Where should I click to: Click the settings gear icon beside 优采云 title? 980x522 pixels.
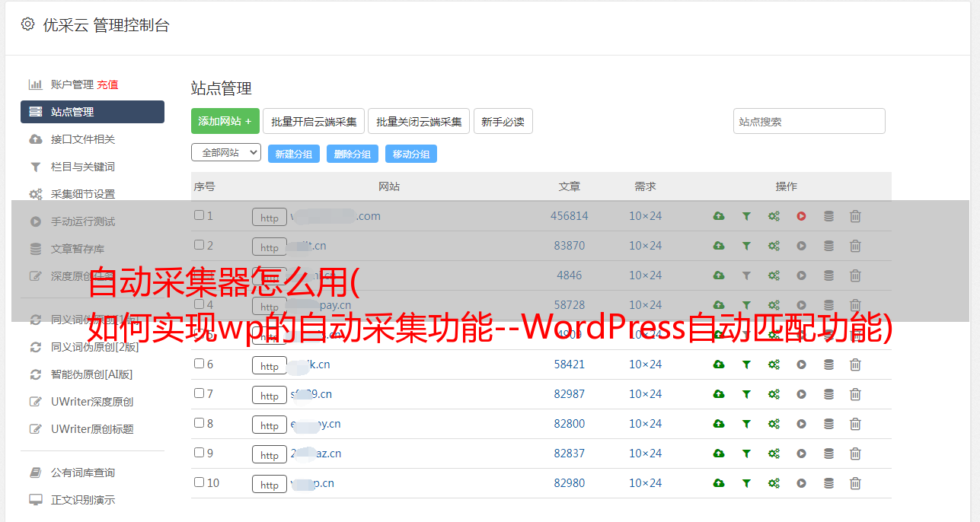28,24
